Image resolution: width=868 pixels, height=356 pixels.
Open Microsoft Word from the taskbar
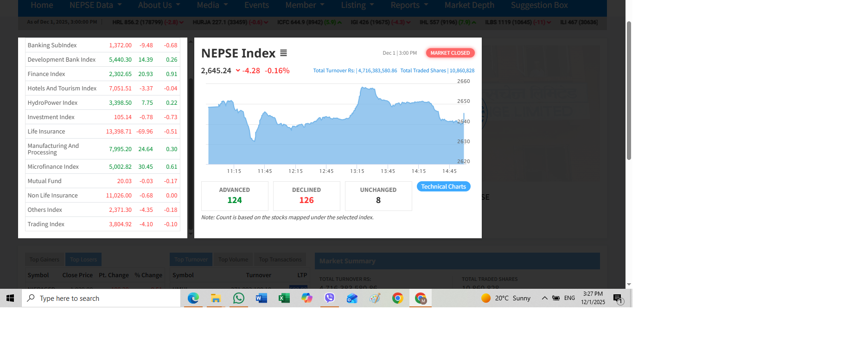click(x=262, y=298)
